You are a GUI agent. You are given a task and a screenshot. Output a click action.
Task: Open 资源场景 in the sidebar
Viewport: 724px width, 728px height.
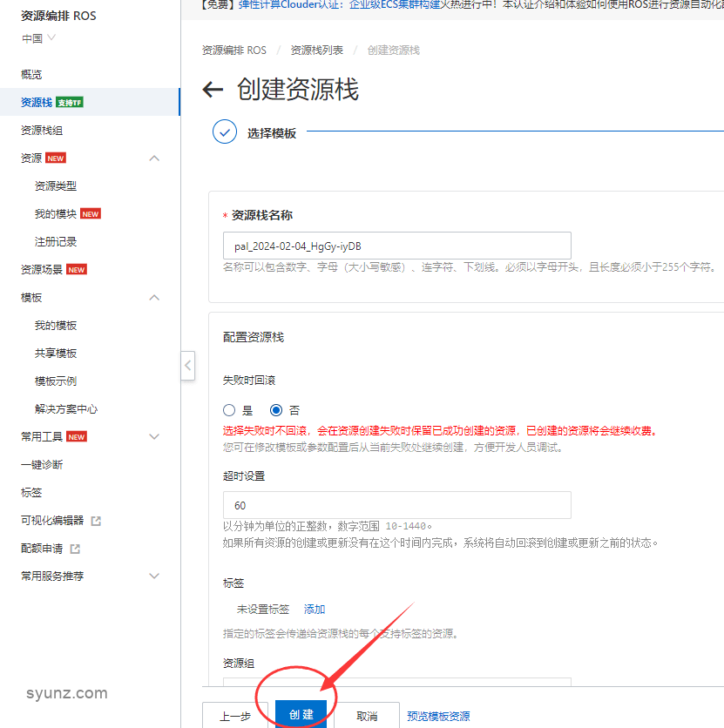[42, 270]
